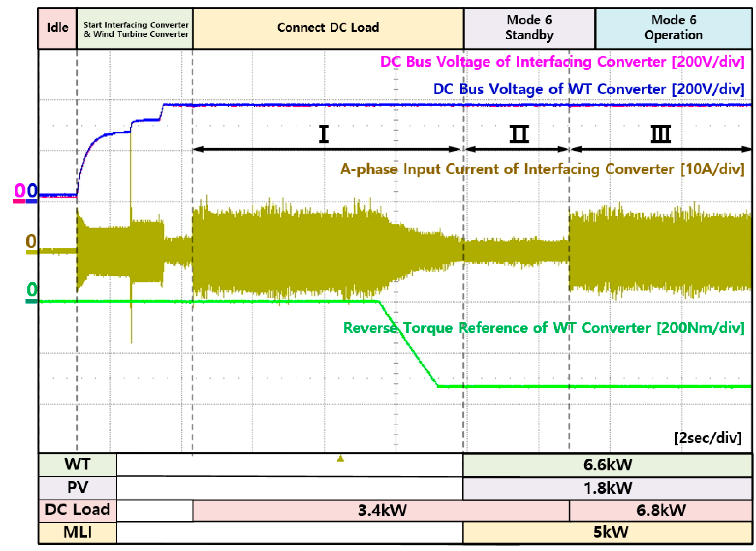Click the WT row label cell
Screen dimensions: 756x551
[77, 465]
